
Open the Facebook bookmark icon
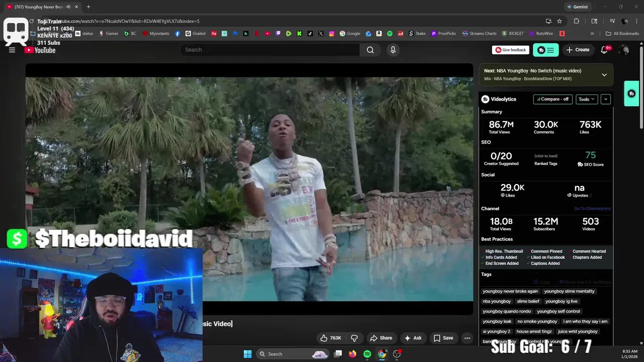click(x=178, y=34)
